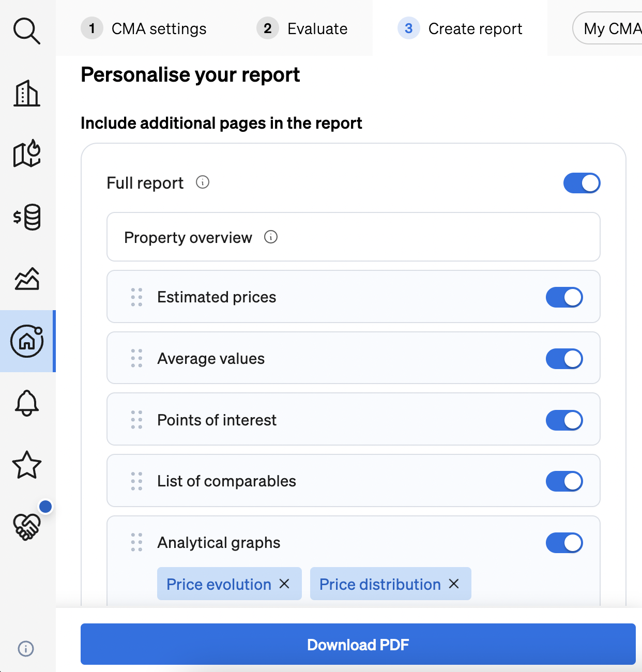View the Full report info tooltip
The height and width of the screenshot is (672, 642).
203,182
